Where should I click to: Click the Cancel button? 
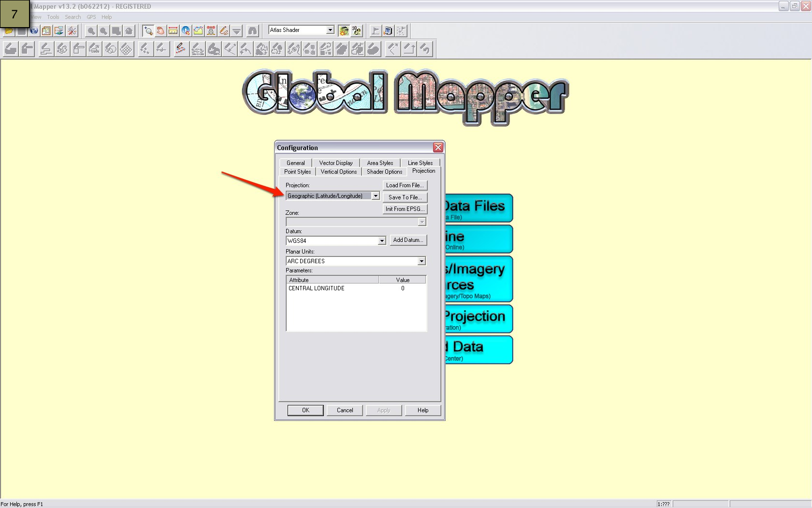click(x=345, y=410)
